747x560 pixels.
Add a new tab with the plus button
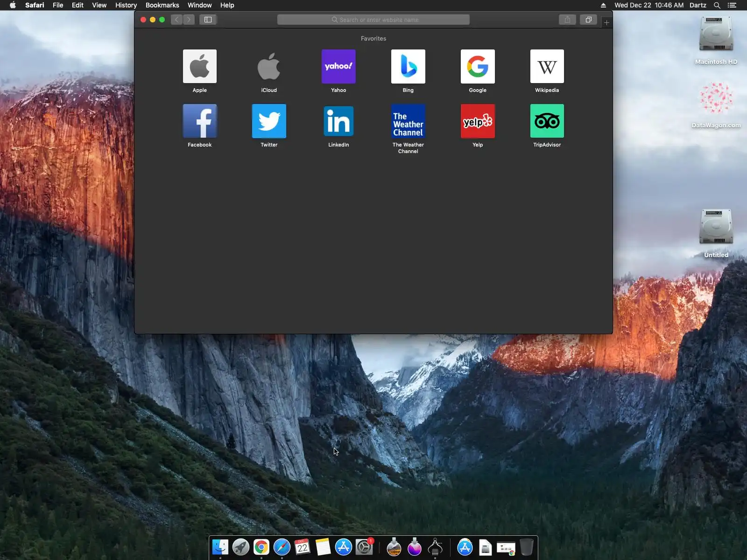[606, 22]
